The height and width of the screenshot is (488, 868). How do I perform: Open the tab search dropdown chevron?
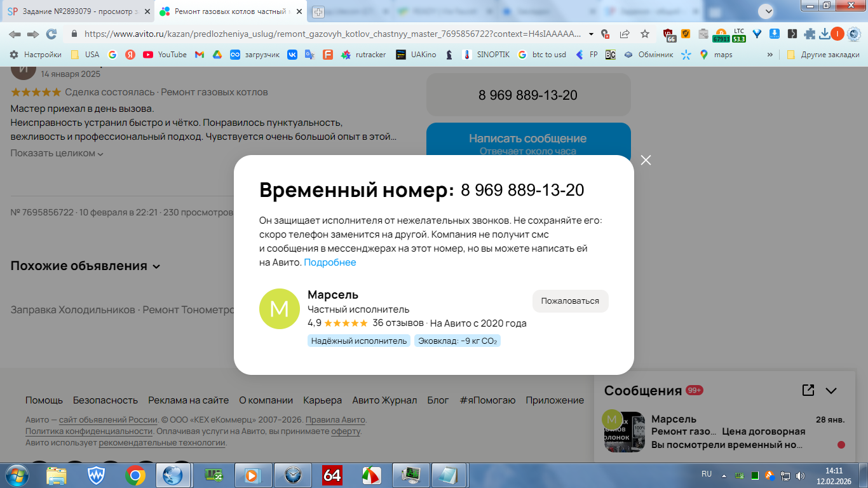(766, 11)
